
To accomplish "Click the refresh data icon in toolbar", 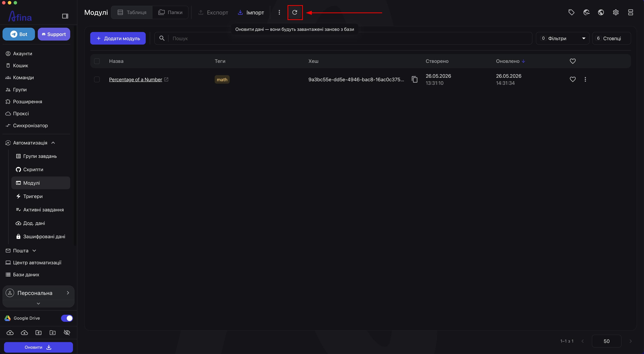I will point(295,12).
